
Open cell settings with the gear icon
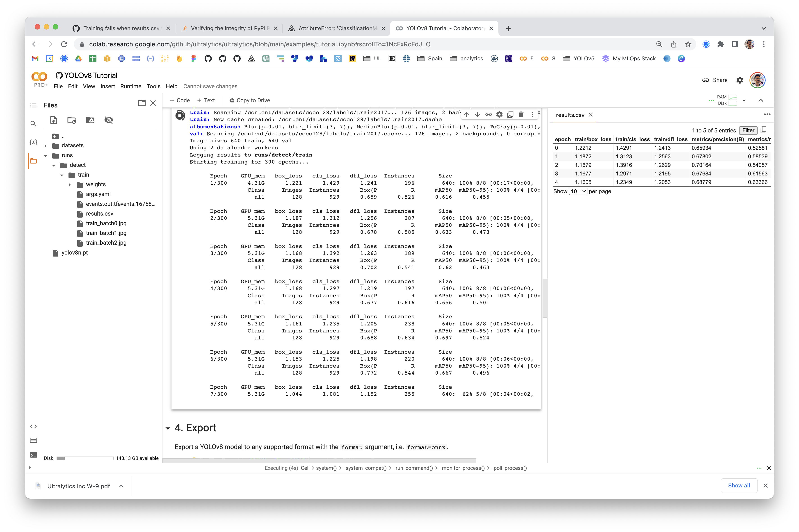(x=499, y=114)
